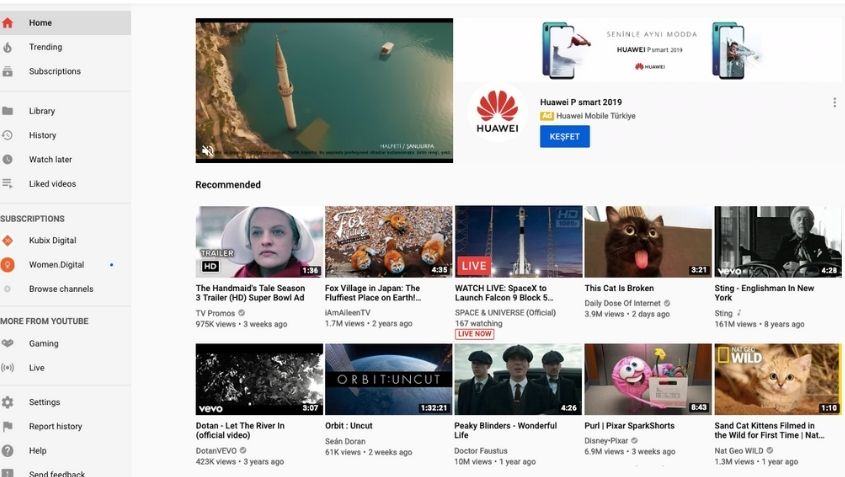
Task: Open the Fox Village in Japan thumbnail
Action: (389, 241)
